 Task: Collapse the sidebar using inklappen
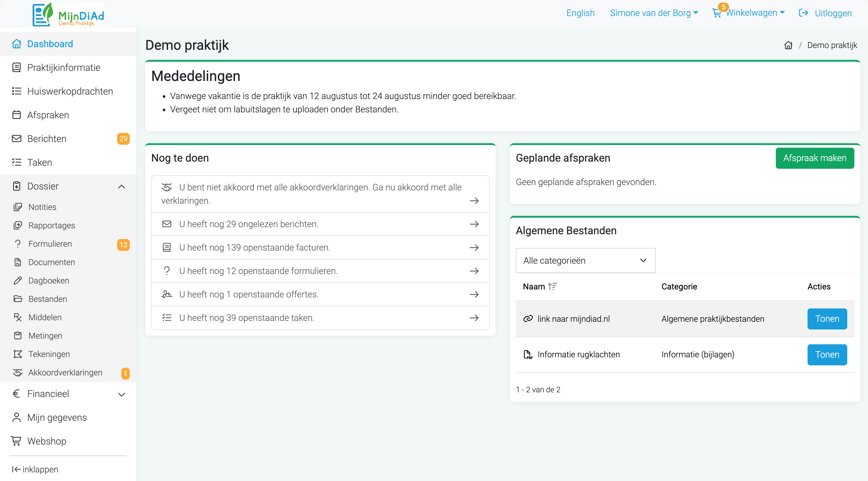pos(35,469)
